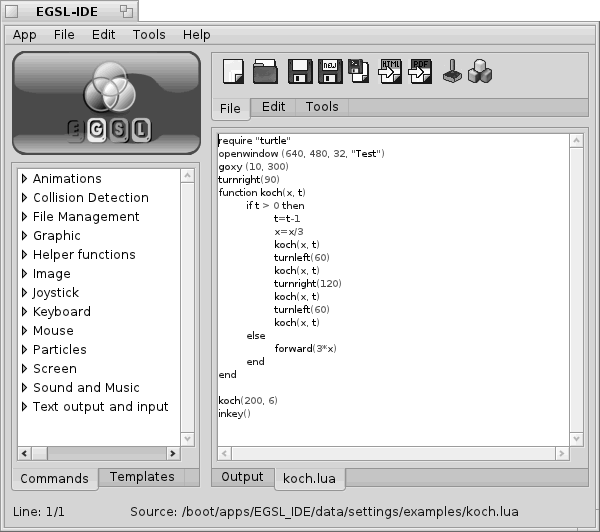The width and height of the screenshot is (600, 532).
Task: Click the joystick run icon
Action: (452, 72)
